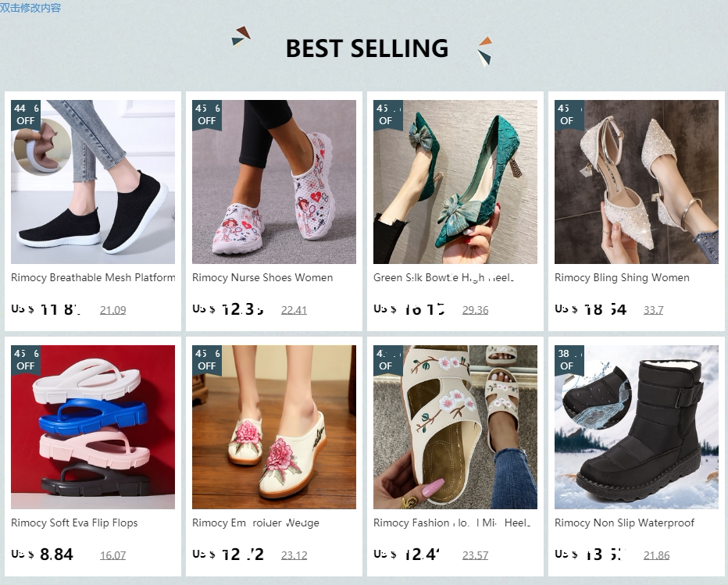This screenshot has width=728, height=585.
Task: Click the nurse print shoes photo
Action: [274, 182]
